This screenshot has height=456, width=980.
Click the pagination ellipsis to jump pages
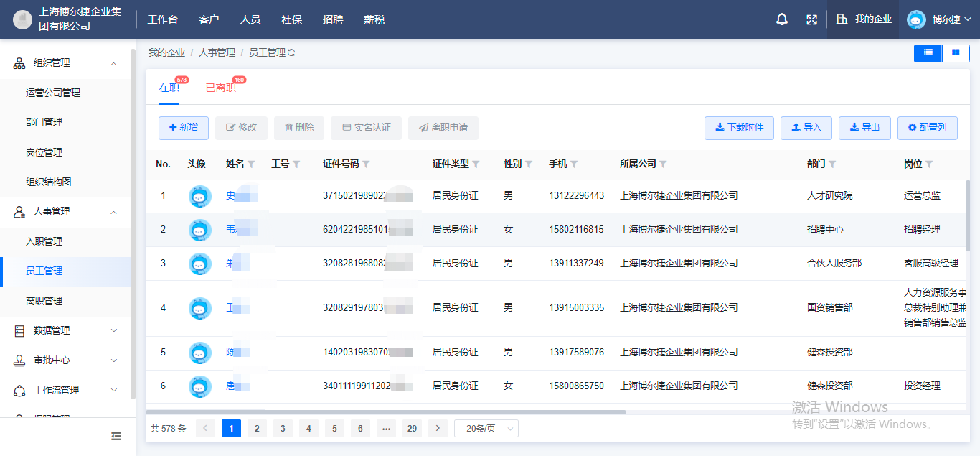386,429
